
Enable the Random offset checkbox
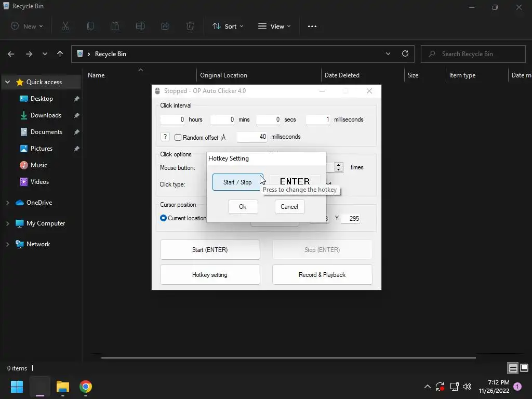click(178, 137)
